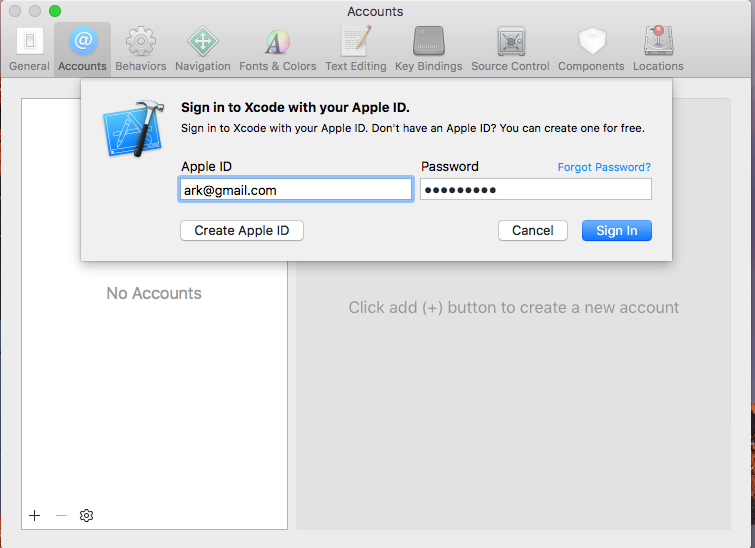Open the Forgot Password? link
Viewport: 755px width, 548px height.
pos(604,167)
